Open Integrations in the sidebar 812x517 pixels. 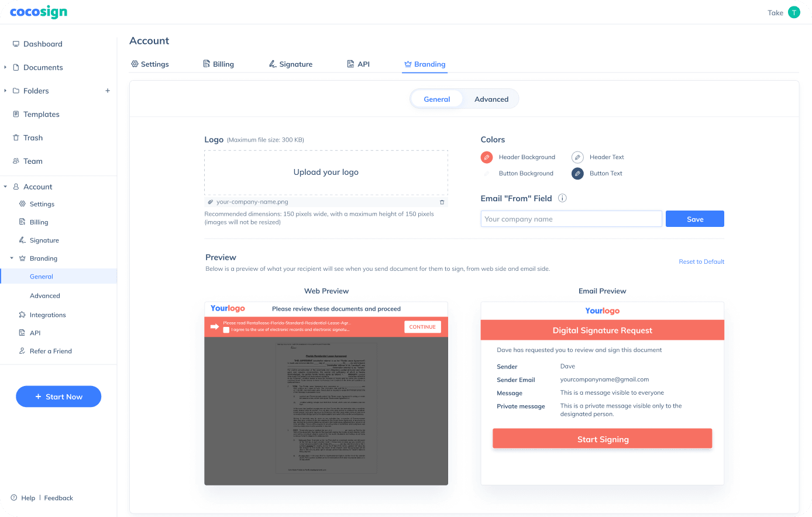[x=47, y=315]
